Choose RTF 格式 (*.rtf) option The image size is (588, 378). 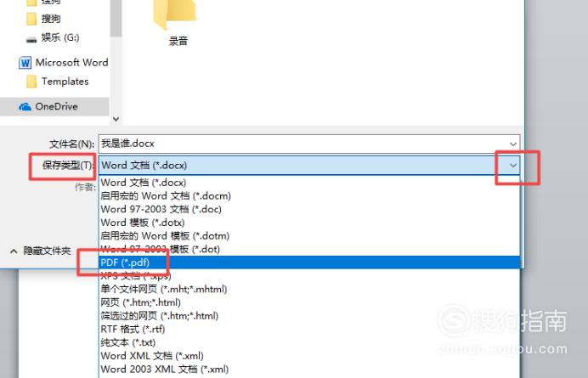click(x=309, y=329)
